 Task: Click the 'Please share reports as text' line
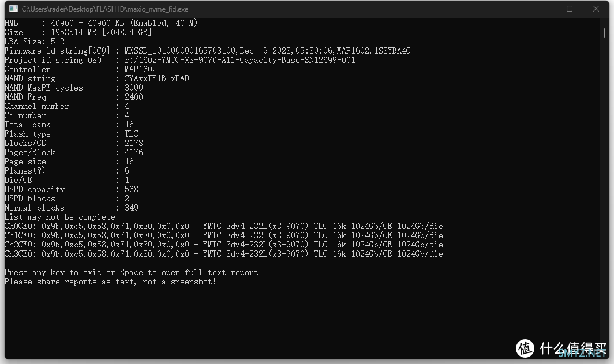pyautogui.click(x=110, y=282)
